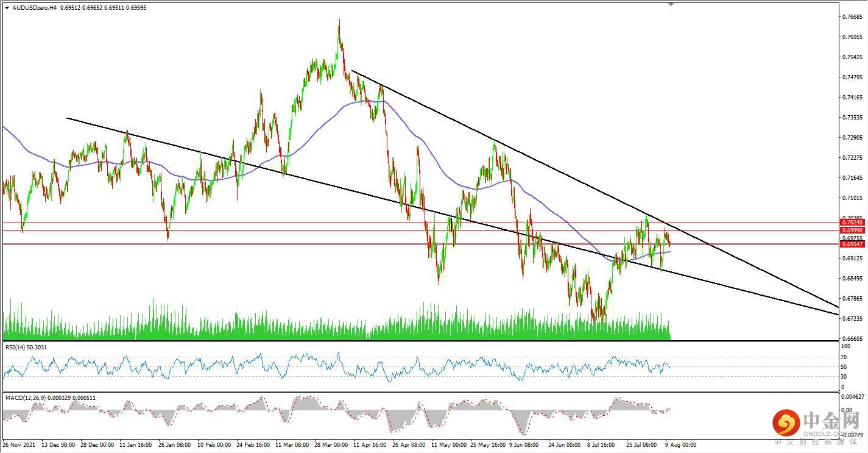
Task: Click the RSI scale value 70
Action: (844, 357)
